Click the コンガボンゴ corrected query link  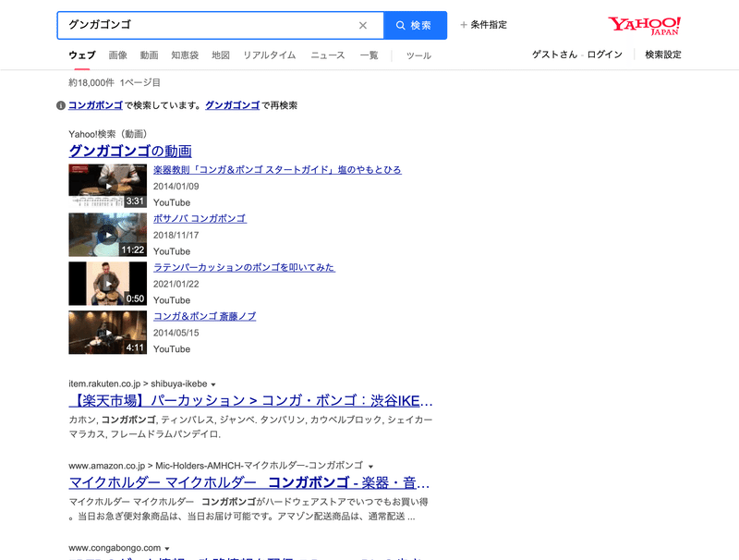96,105
